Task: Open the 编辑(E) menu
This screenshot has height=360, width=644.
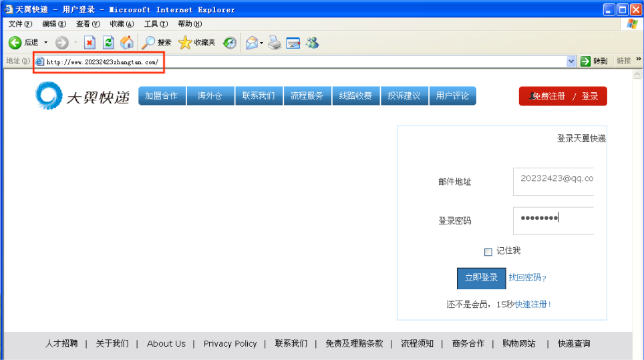Action: [x=54, y=24]
